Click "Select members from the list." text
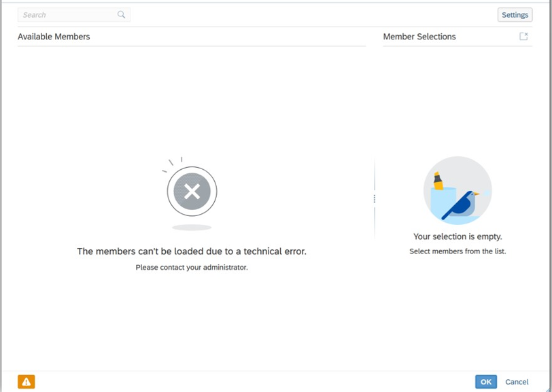Image resolution: width=552 pixels, height=392 pixels. 458,251
